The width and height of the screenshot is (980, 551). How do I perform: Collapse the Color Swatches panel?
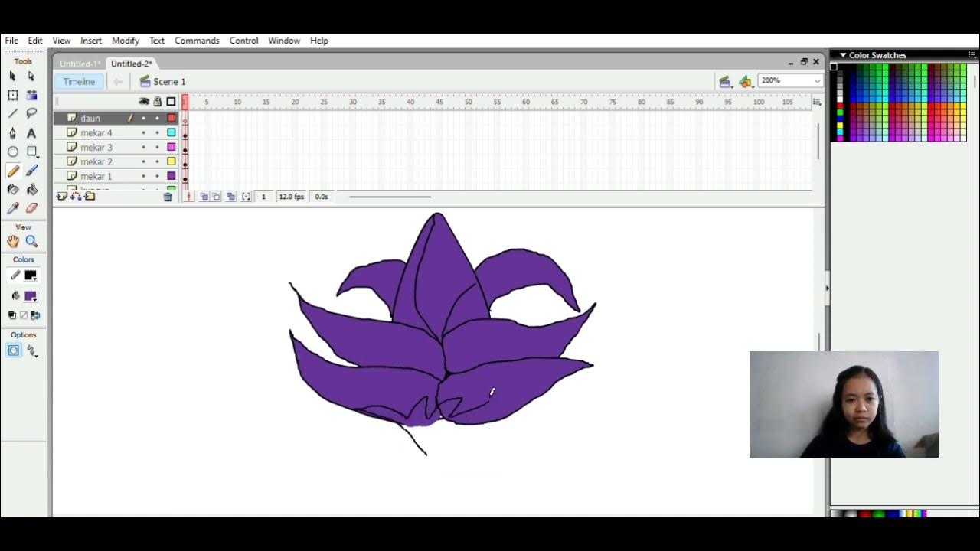(x=843, y=55)
